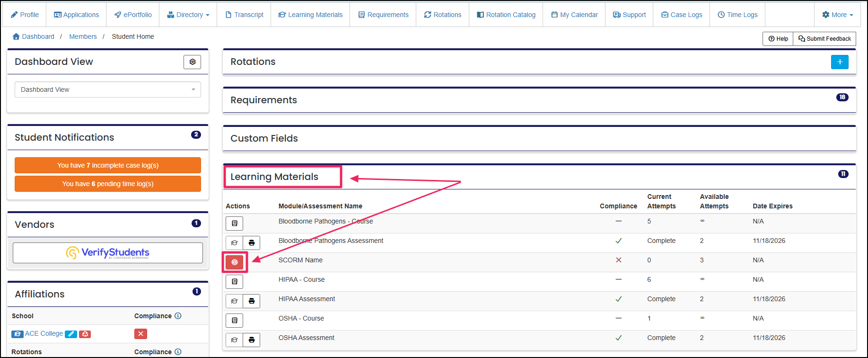Open the Support page
Viewport: 868px width, 358px height.
point(629,15)
